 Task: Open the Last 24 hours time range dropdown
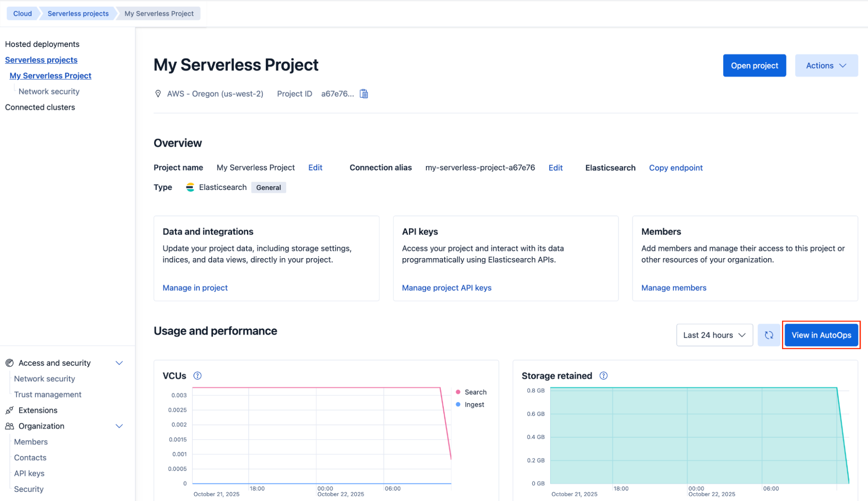(714, 335)
